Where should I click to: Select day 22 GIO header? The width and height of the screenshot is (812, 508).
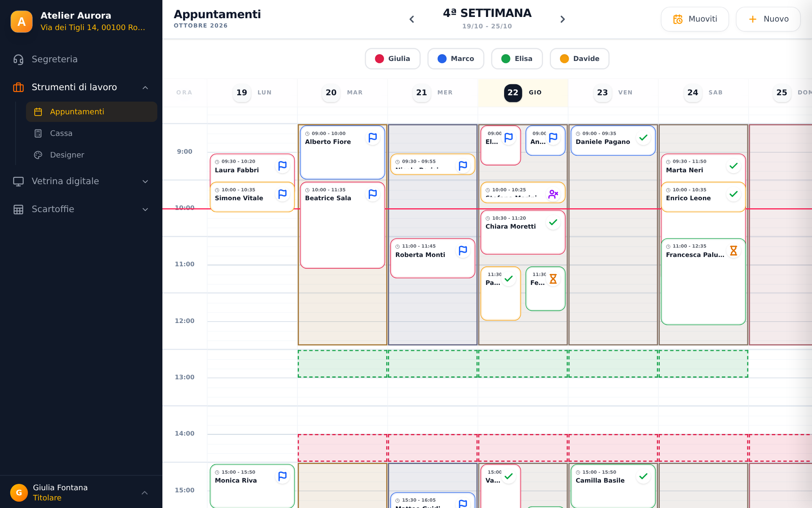523,93
